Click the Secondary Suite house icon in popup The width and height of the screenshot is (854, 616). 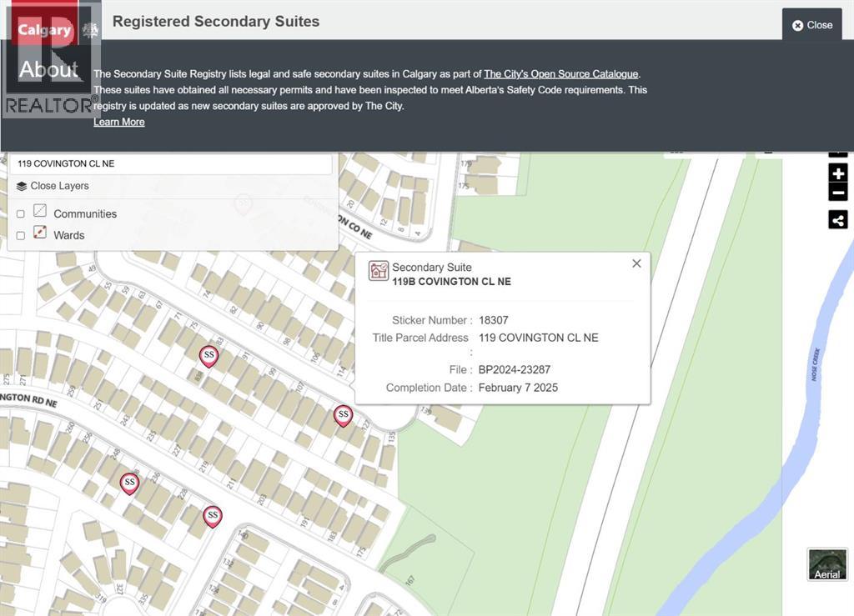(x=379, y=270)
